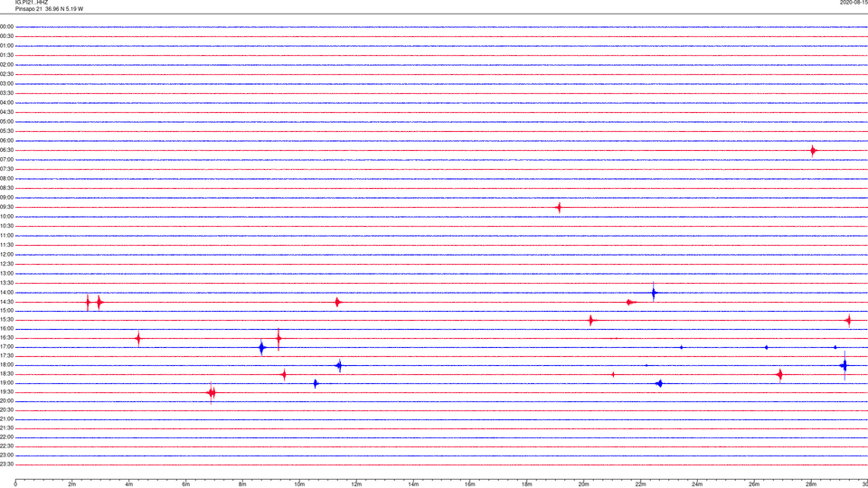
Task: Click the '2m' x-axis tick label
Action: coord(72,484)
